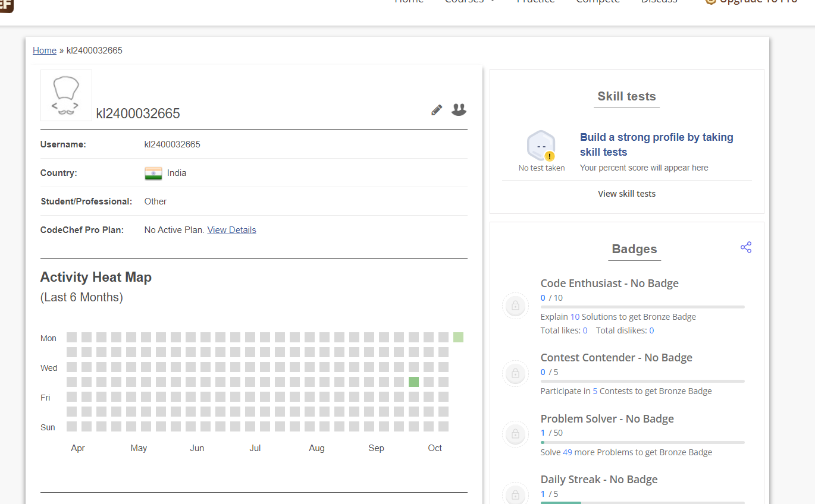
Task: Click the chef hat profile avatar
Action: coord(66,96)
